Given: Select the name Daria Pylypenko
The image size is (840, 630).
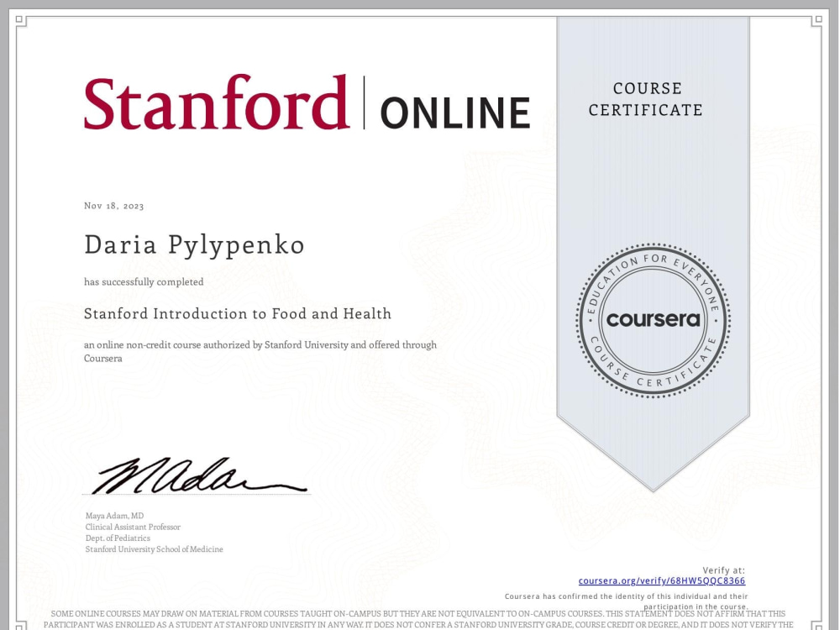Looking at the screenshot, I should coord(195,245).
